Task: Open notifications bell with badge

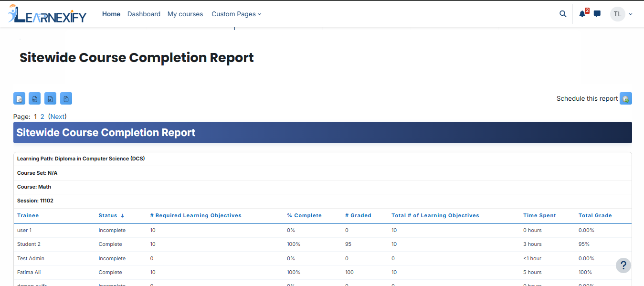Action: click(x=582, y=14)
